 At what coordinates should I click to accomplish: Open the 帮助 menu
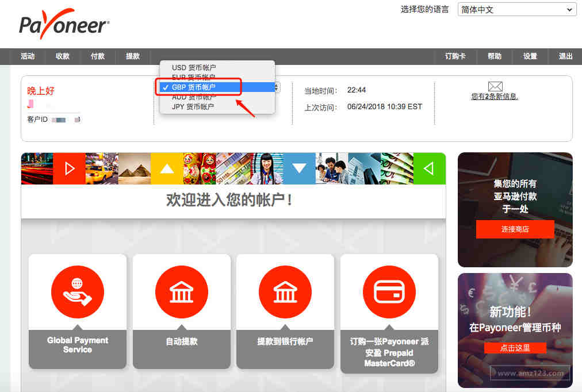coord(495,56)
